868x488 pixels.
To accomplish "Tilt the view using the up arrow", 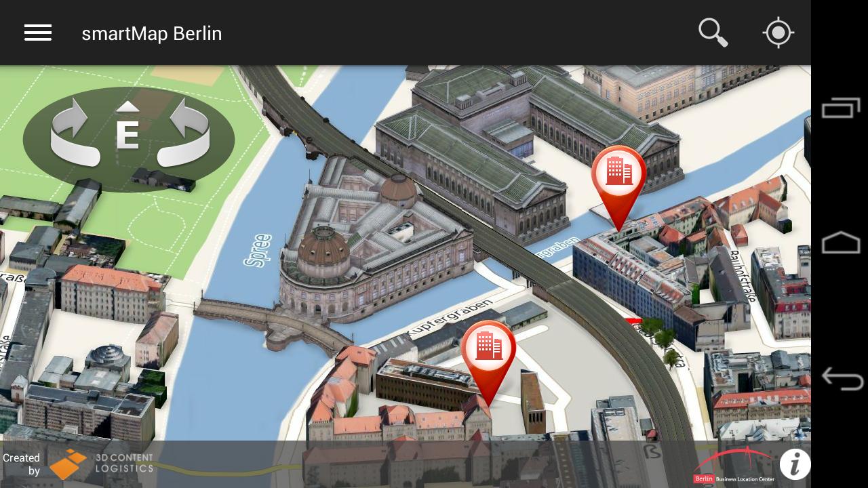I will (129, 105).
